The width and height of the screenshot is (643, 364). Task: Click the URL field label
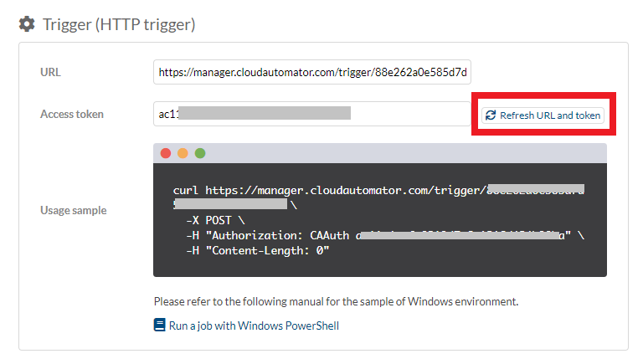coord(50,72)
